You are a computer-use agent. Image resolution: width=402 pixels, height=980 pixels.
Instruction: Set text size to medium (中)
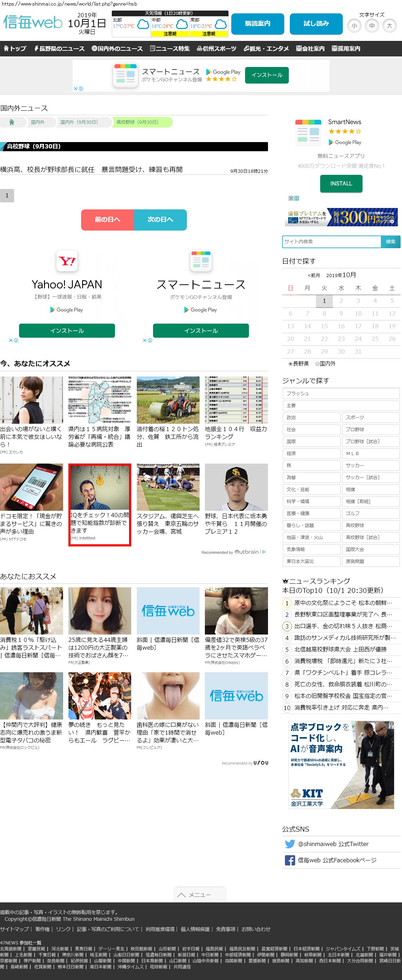pyautogui.click(x=372, y=26)
